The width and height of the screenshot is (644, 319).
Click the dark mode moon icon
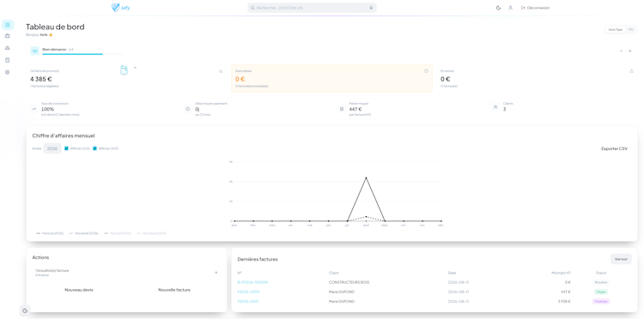click(499, 8)
